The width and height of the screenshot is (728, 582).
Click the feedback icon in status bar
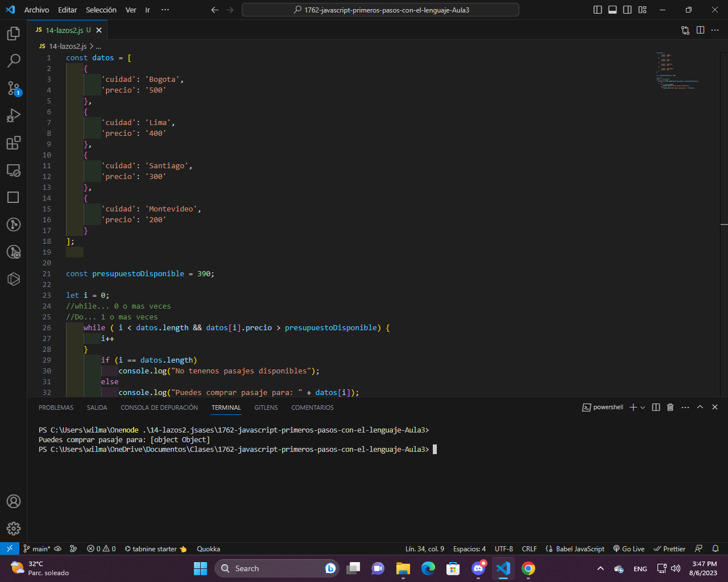tap(699, 548)
